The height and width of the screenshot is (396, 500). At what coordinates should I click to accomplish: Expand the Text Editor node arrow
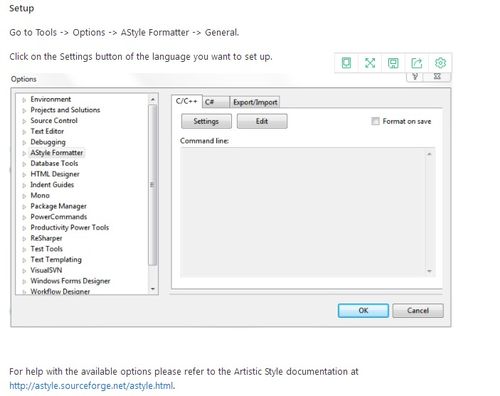point(24,132)
